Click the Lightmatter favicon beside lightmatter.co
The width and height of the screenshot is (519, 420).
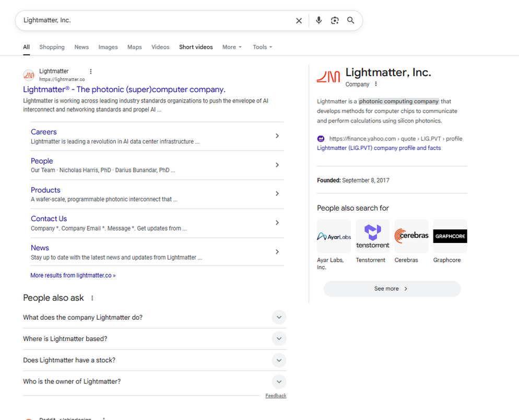[29, 75]
